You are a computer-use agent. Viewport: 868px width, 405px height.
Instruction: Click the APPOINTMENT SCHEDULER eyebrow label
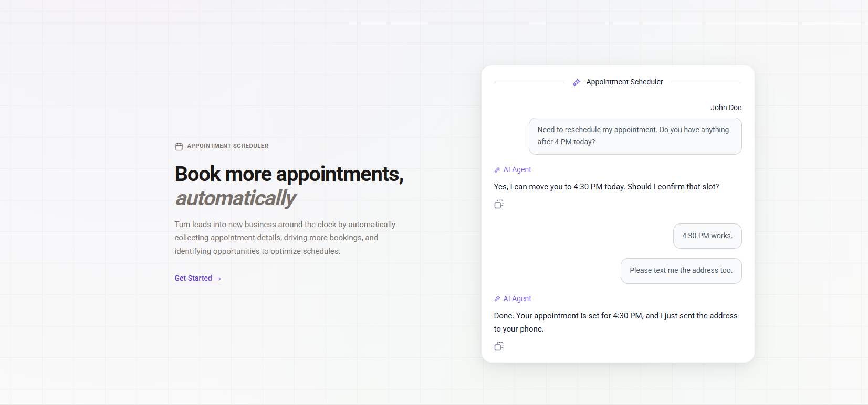click(x=228, y=146)
